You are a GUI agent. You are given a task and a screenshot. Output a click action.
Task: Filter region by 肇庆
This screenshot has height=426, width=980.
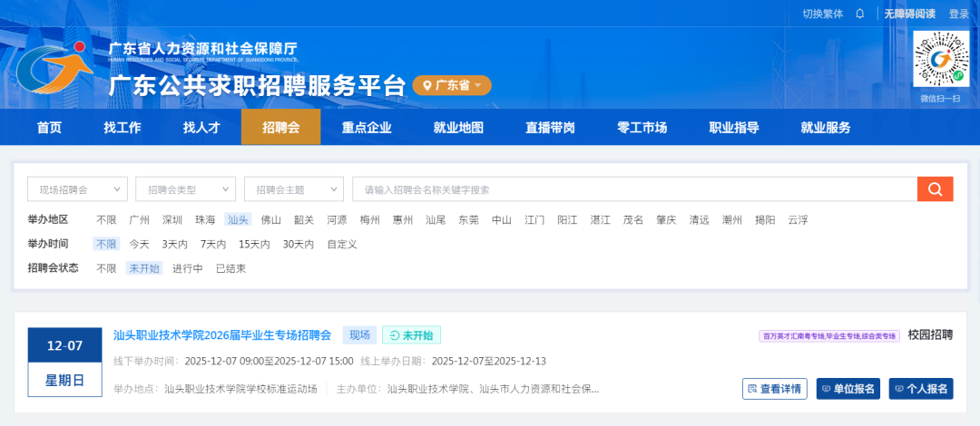[x=666, y=220]
